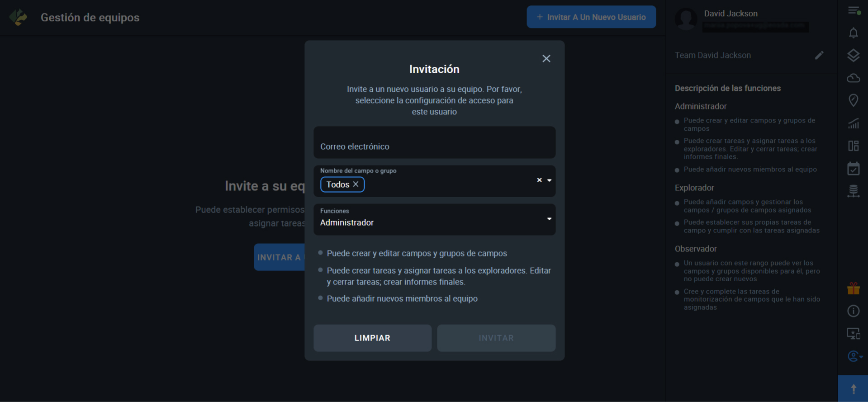The width and height of the screenshot is (868, 402).
Task: Select the location pin icon
Action: pyautogui.click(x=853, y=100)
